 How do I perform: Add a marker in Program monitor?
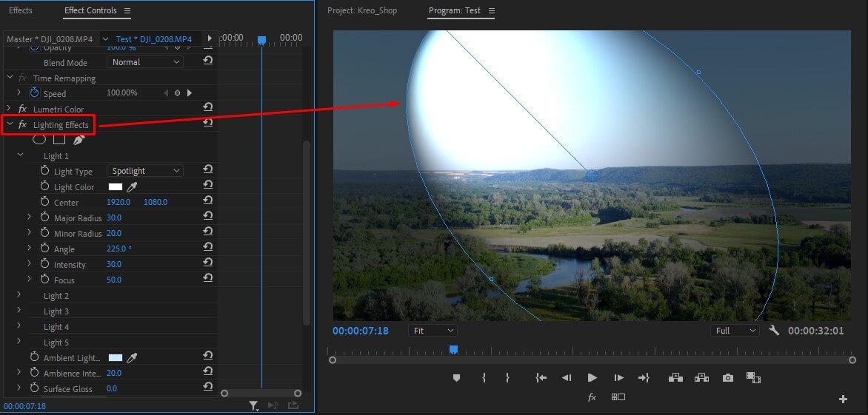[457, 378]
